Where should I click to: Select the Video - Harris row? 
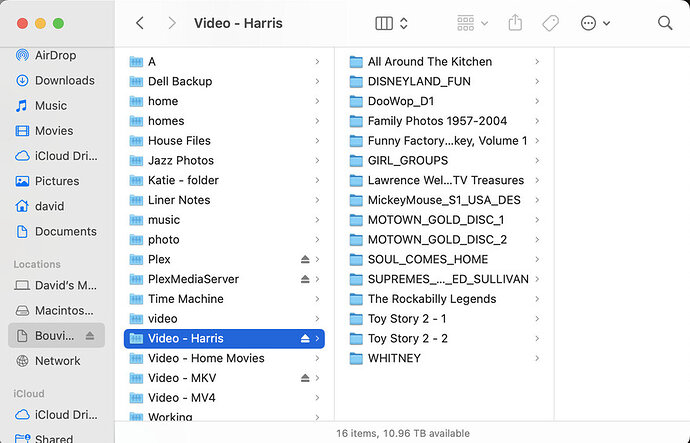point(224,338)
